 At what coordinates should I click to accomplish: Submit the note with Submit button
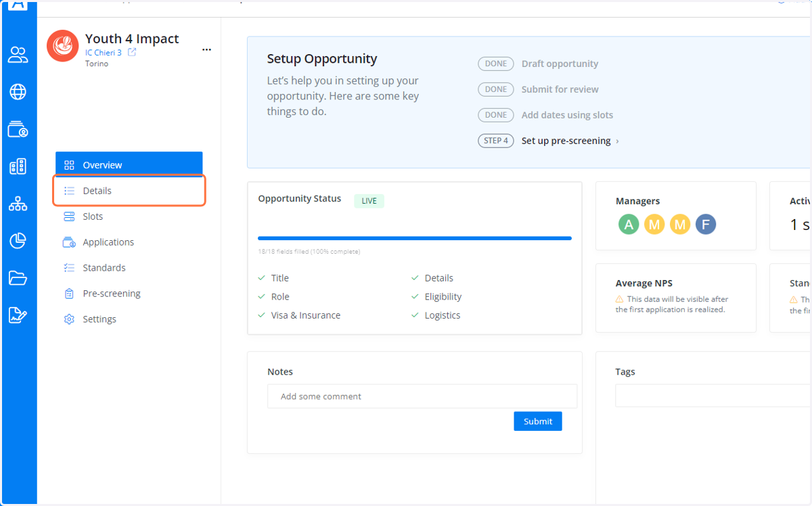pos(538,421)
